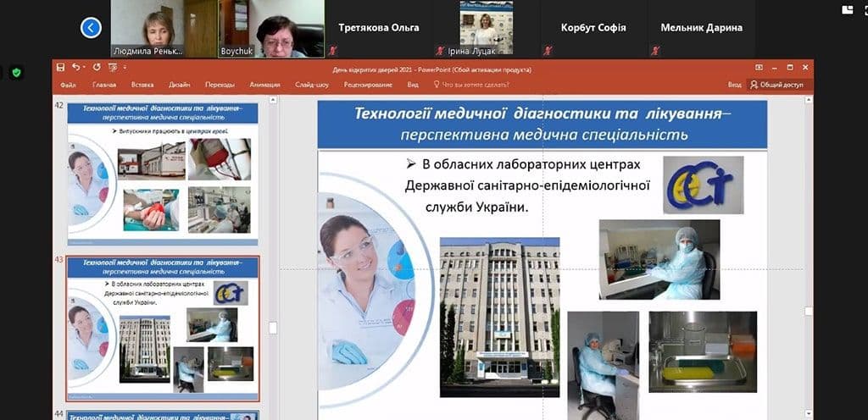Click the slide panel scrollbar thumb
The height and width of the screenshot is (420, 868).
(272, 328)
